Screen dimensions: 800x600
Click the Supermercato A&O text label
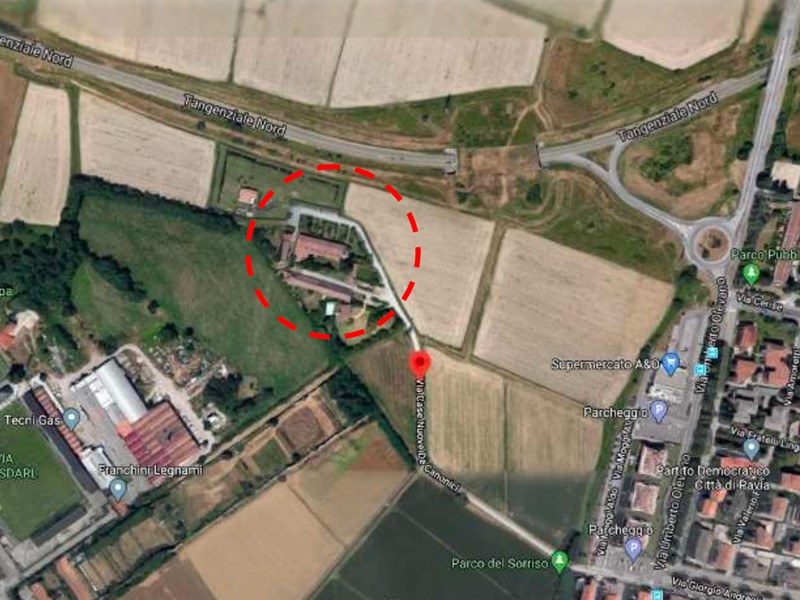(605, 364)
